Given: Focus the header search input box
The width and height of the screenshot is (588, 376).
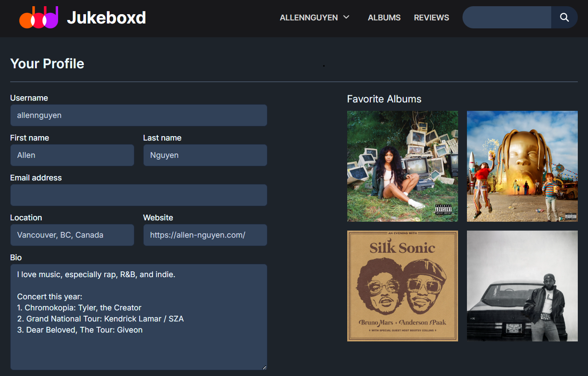Looking at the screenshot, I should coord(507,17).
